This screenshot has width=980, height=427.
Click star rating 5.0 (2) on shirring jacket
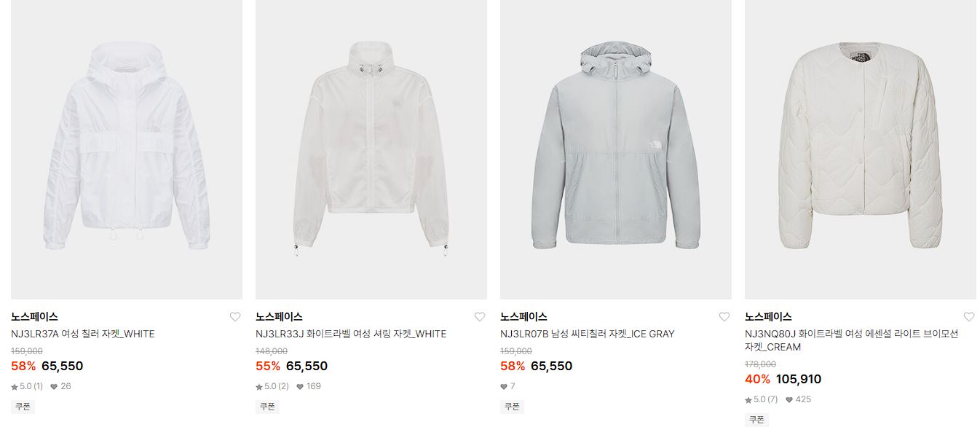pos(272,386)
